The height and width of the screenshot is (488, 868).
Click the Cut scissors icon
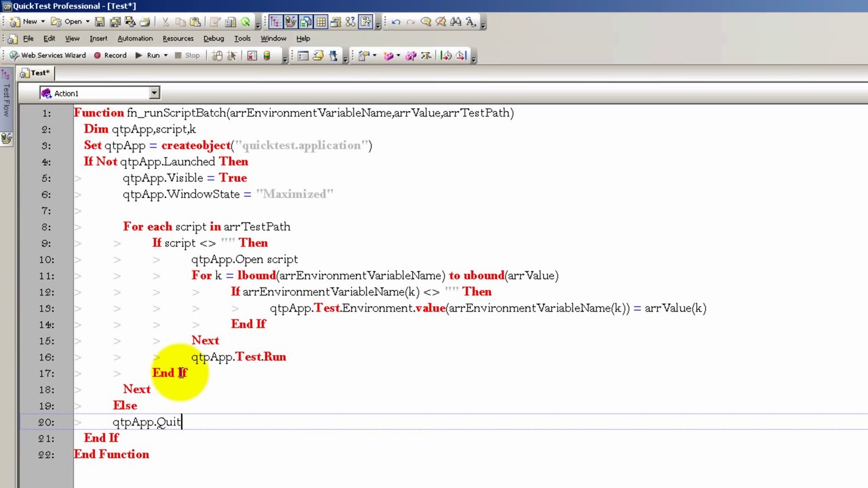point(167,22)
